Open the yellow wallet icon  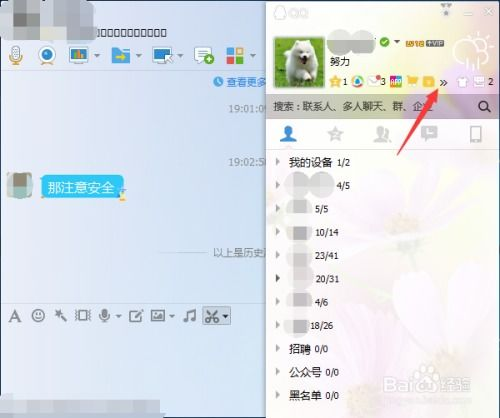(x=429, y=81)
